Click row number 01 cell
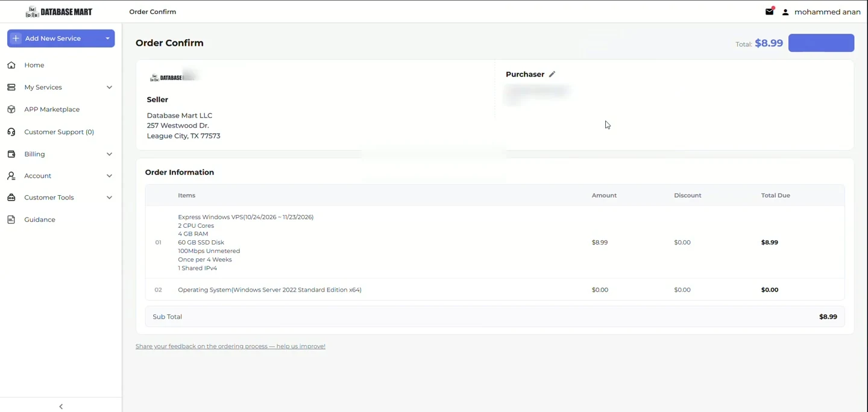The width and height of the screenshot is (868, 412). coord(158,243)
